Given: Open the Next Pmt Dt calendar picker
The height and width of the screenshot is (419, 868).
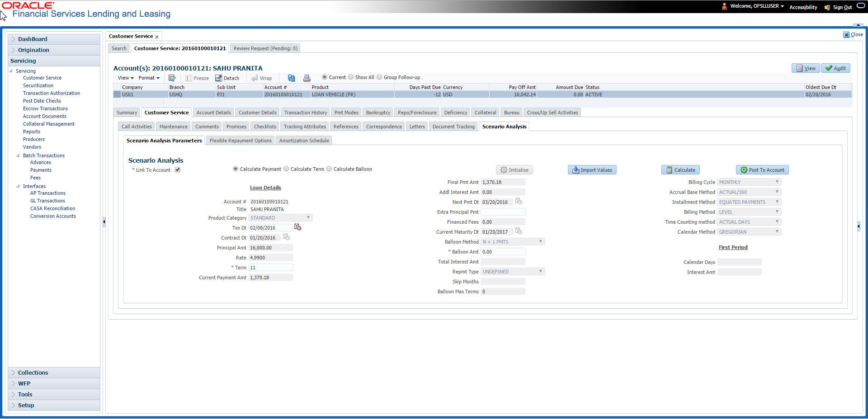Looking at the screenshot, I should coord(519,201).
